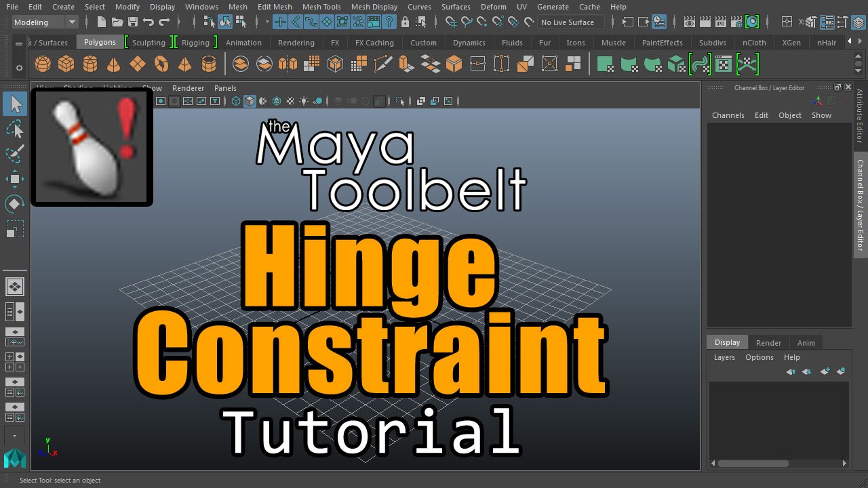Open the shelf options gear menu
The width and height of the screenshot is (868, 488).
[x=18, y=68]
